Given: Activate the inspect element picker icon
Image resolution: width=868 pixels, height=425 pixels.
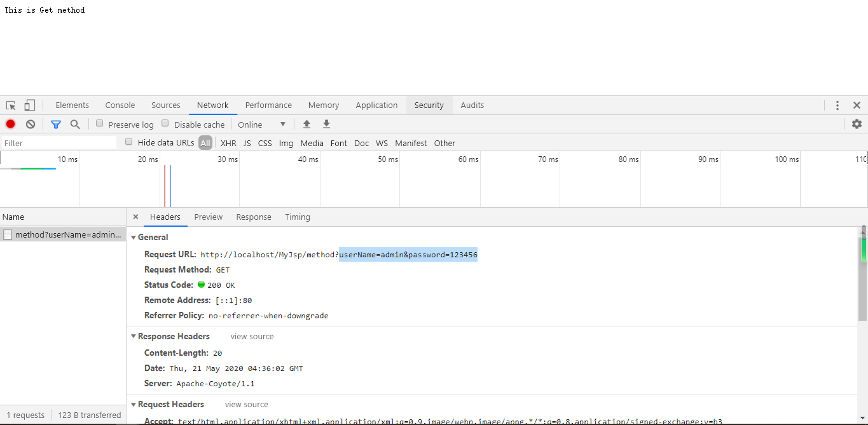Looking at the screenshot, I should pos(11,105).
